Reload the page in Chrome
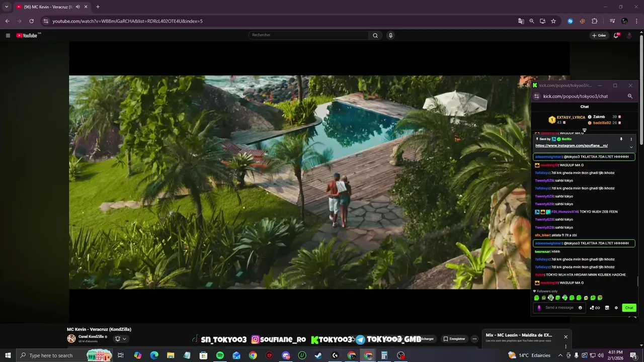This screenshot has height=362, width=644. [31, 21]
